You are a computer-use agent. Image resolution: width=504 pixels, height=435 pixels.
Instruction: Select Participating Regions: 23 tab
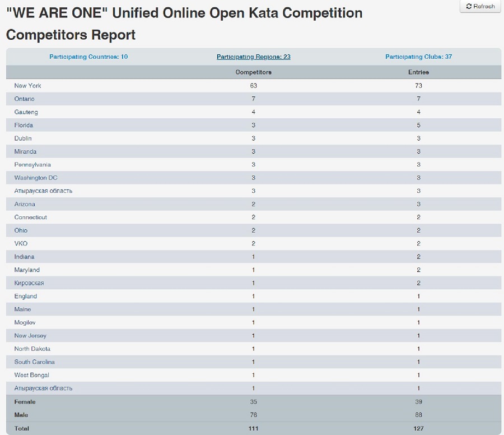point(253,57)
